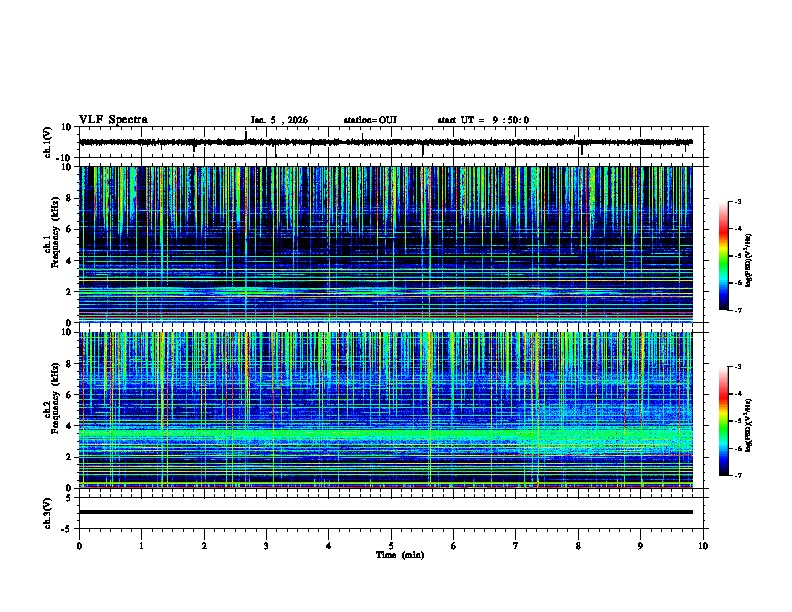792x612 pixels.
Task: Click the ch.2 spectrogram panel
Action: (385, 410)
